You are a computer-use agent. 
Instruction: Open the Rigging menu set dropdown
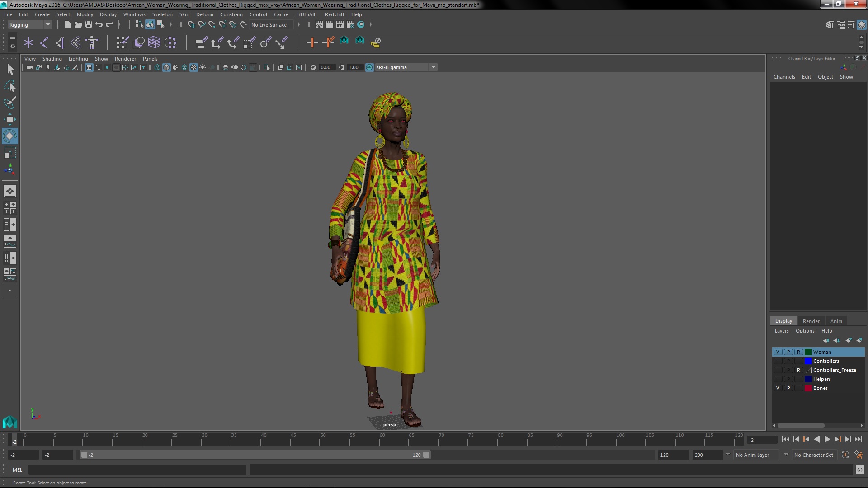coord(30,25)
